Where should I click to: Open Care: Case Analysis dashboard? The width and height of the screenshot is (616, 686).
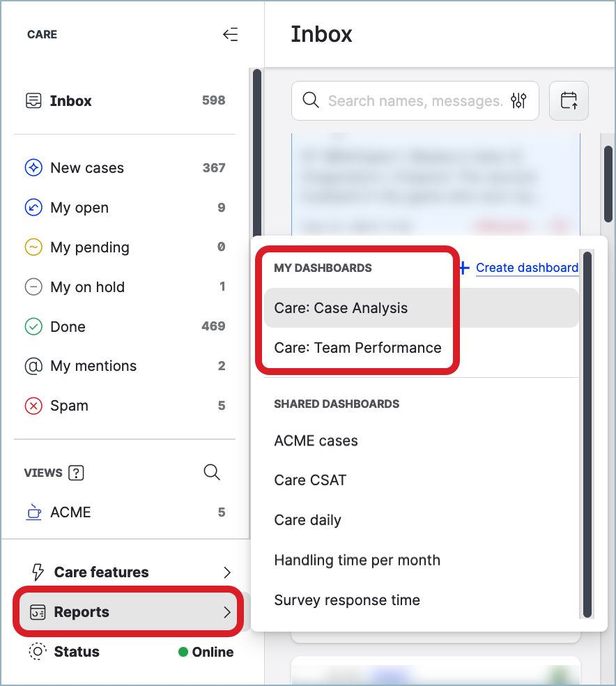pyautogui.click(x=341, y=308)
